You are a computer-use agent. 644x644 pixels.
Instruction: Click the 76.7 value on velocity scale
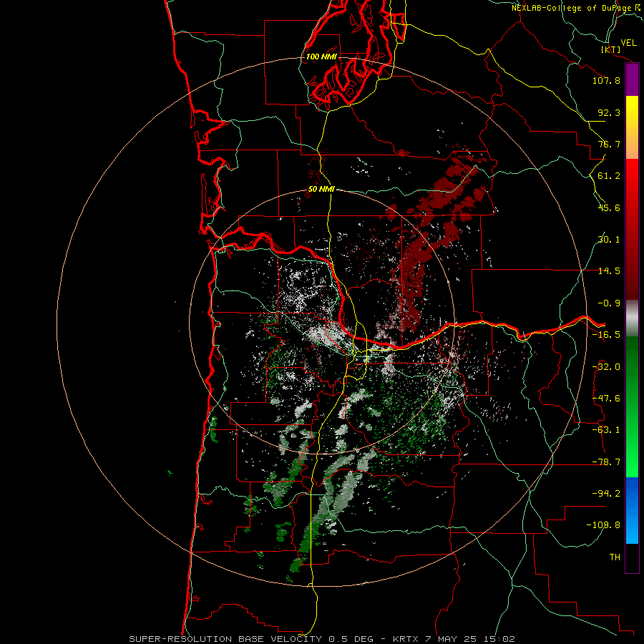[609, 144]
